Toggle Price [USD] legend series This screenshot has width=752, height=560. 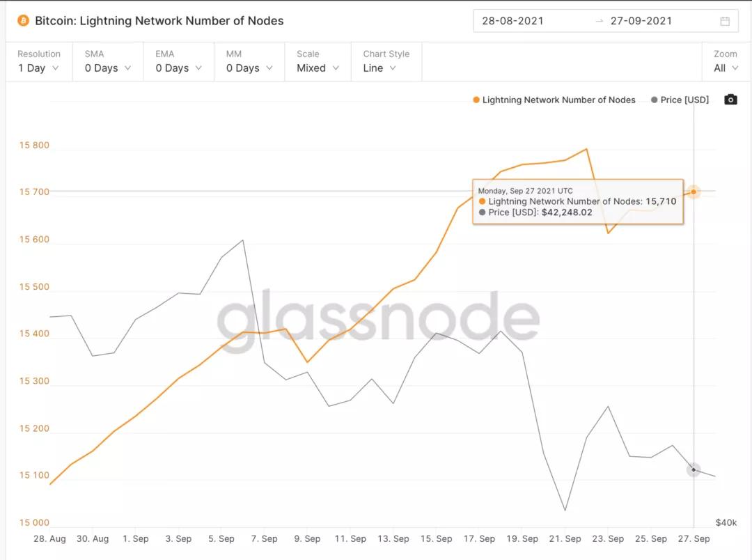680,100
